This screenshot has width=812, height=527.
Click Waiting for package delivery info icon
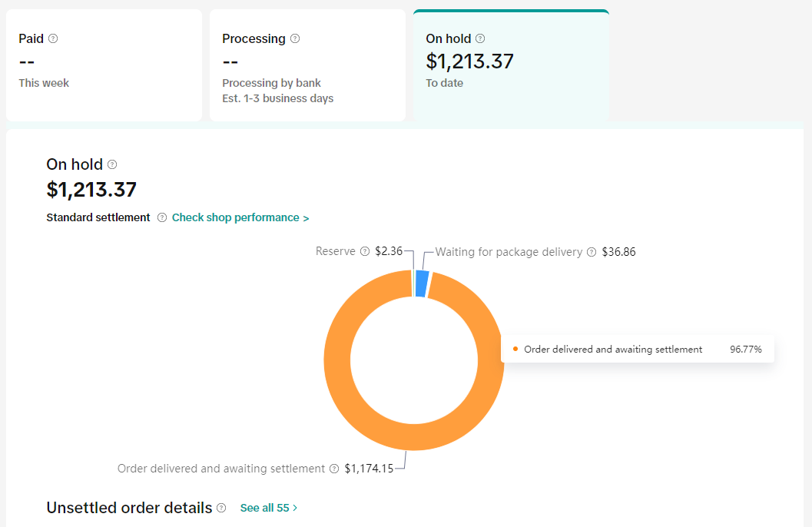(x=592, y=252)
